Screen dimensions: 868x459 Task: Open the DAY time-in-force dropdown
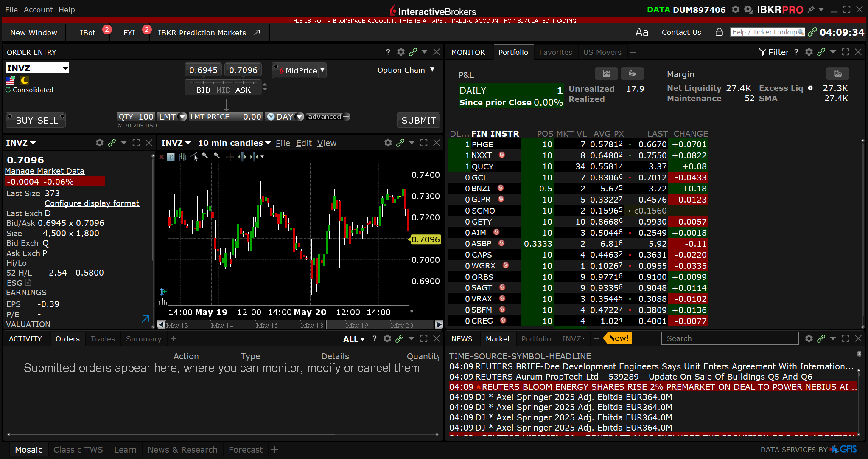300,116
